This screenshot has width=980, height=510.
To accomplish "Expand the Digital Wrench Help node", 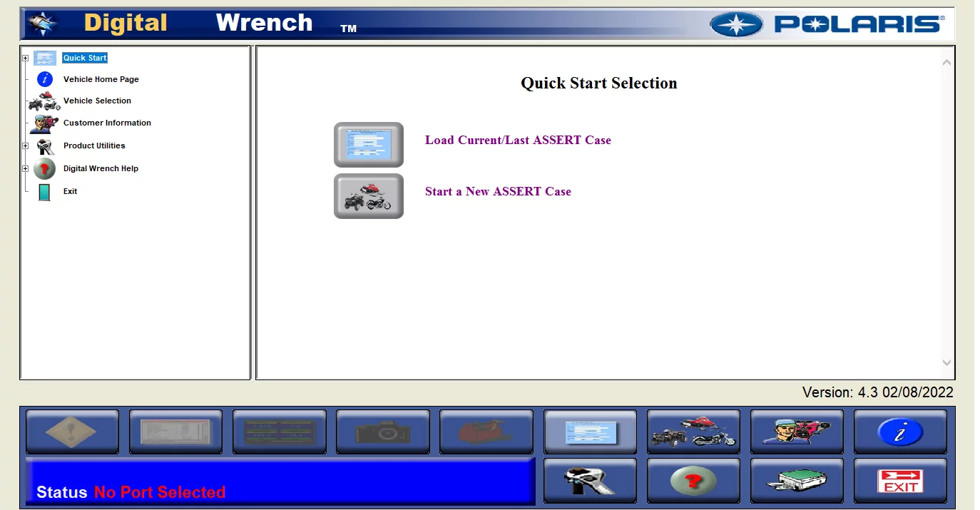I will (26, 169).
